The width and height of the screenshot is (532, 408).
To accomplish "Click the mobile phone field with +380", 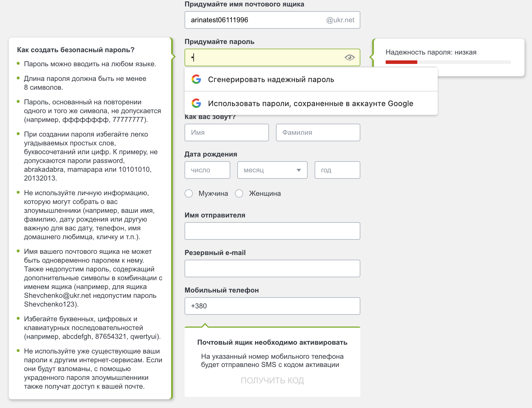I will pos(272,306).
